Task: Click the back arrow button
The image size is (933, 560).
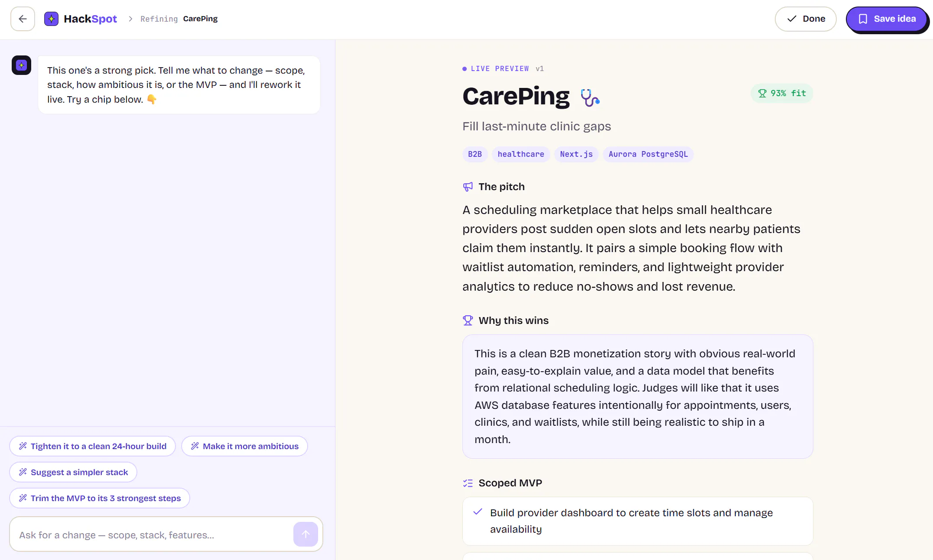Action: click(x=23, y=19)
